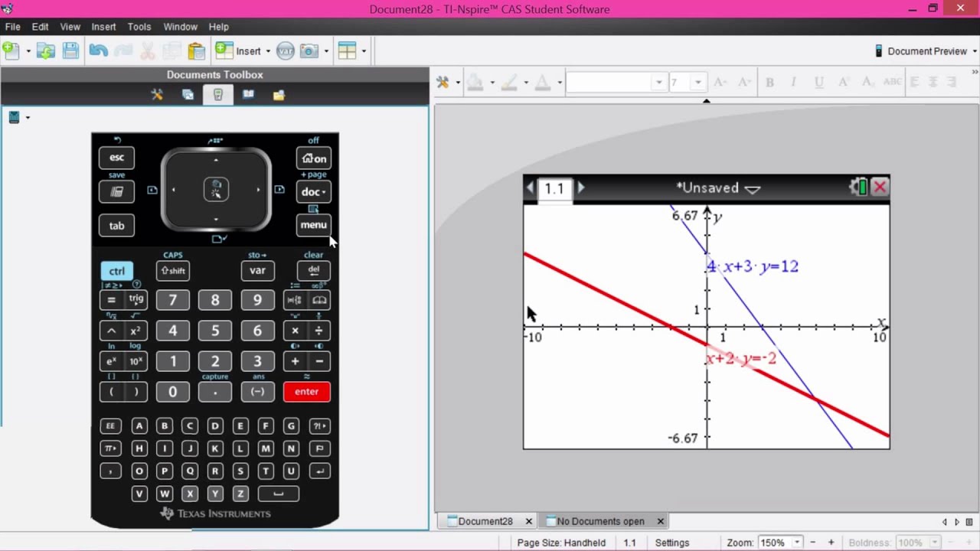Viewport: 980px width, 551px height.
Task: Toggle the shift/CAPS key on keypad
Action: [173, 271]
